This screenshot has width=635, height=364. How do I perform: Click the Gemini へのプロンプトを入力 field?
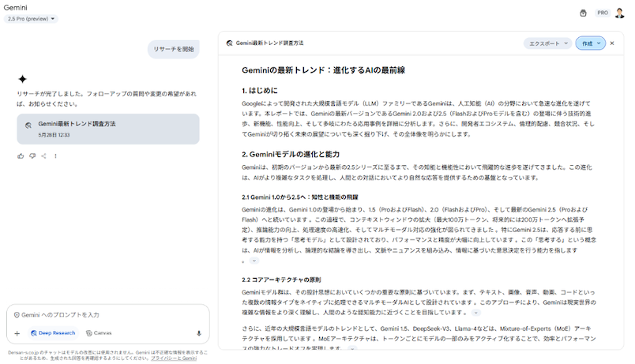(107, 314)
